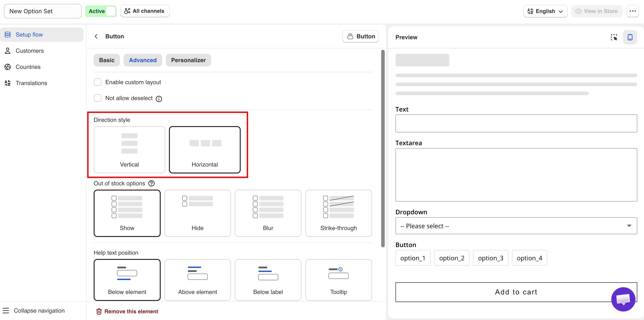Image resolution: width=644 pixels, height=320 pixels.
Task: Switch to the Advanced tab
Action: 143,60
